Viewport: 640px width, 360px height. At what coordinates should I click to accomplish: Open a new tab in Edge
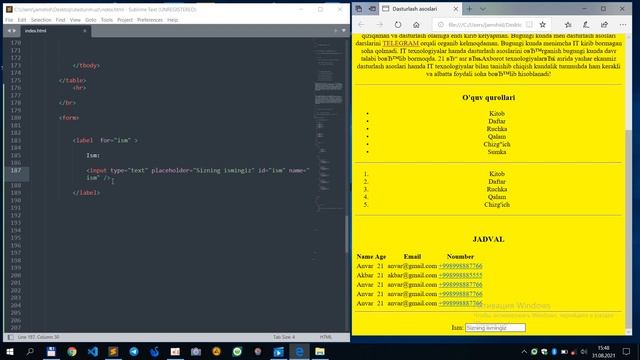click(x=469, y=9)
